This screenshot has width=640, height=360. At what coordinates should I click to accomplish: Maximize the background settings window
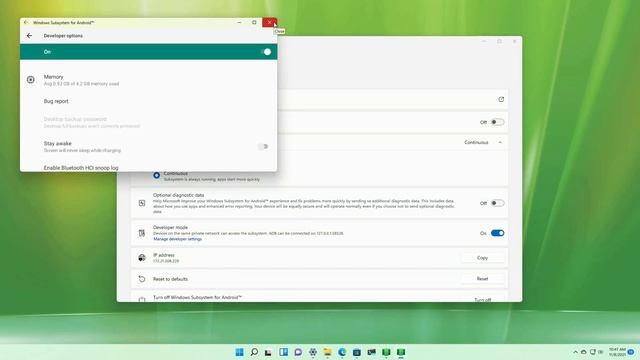pos(499,41)
